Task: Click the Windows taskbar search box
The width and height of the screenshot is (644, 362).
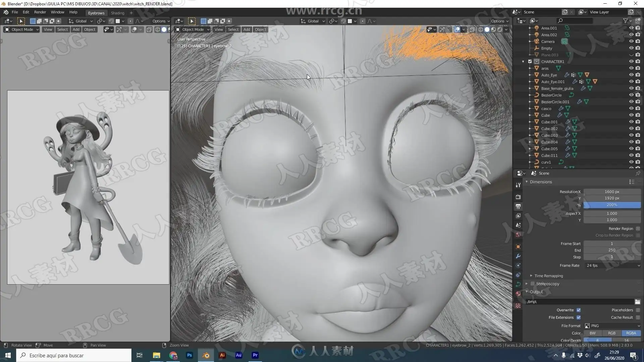Action: click(74, 355)
